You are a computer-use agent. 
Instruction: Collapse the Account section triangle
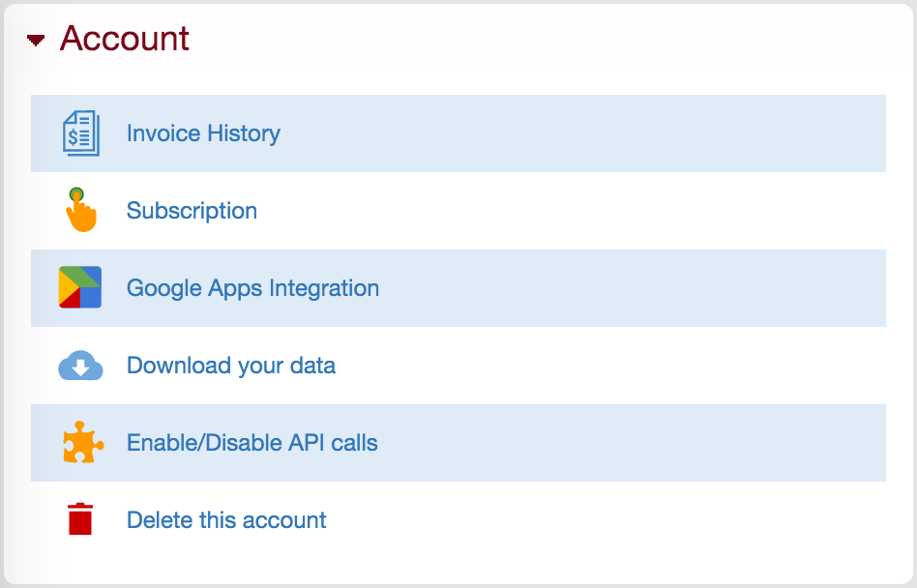pos(36,41)
